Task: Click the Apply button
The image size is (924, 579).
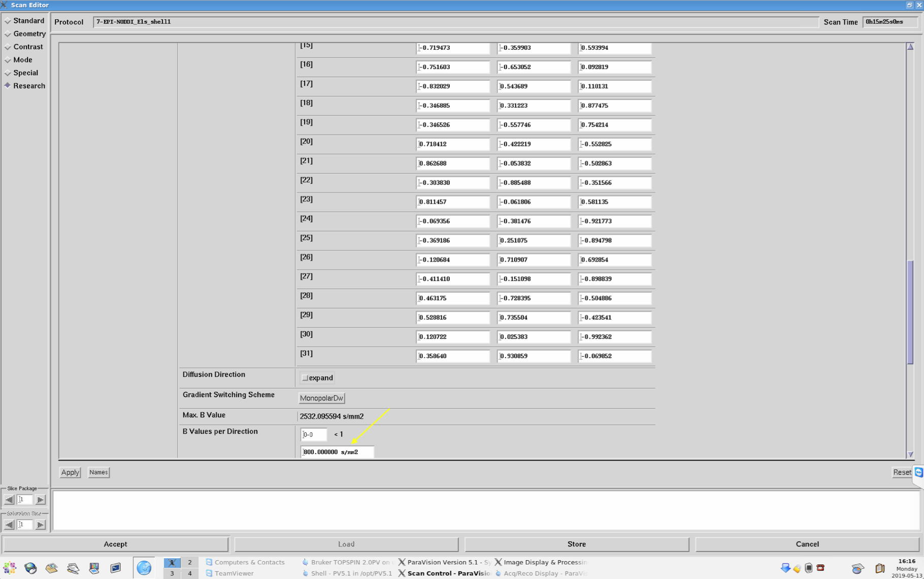Action: pyautogui.click(x=70, y=472)
